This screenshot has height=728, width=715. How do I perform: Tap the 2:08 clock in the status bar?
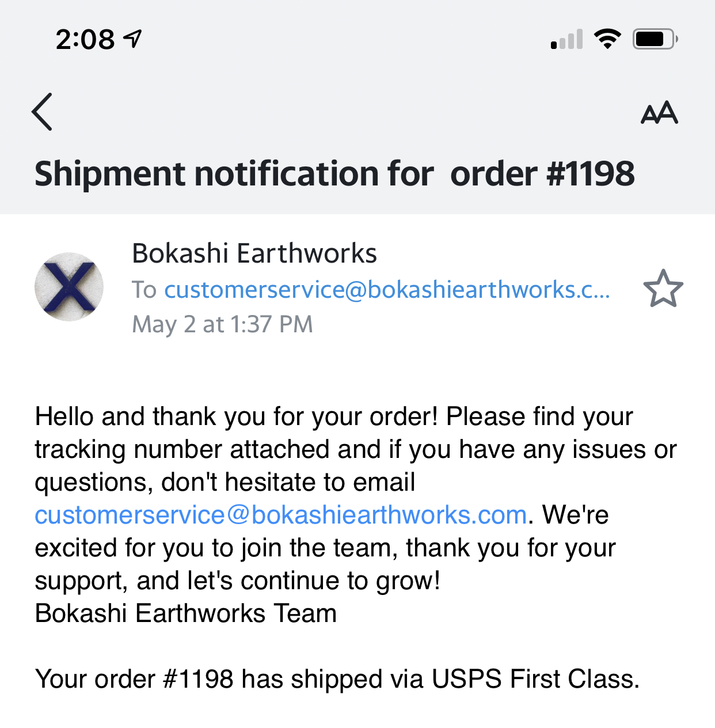(x=85, y=39)
